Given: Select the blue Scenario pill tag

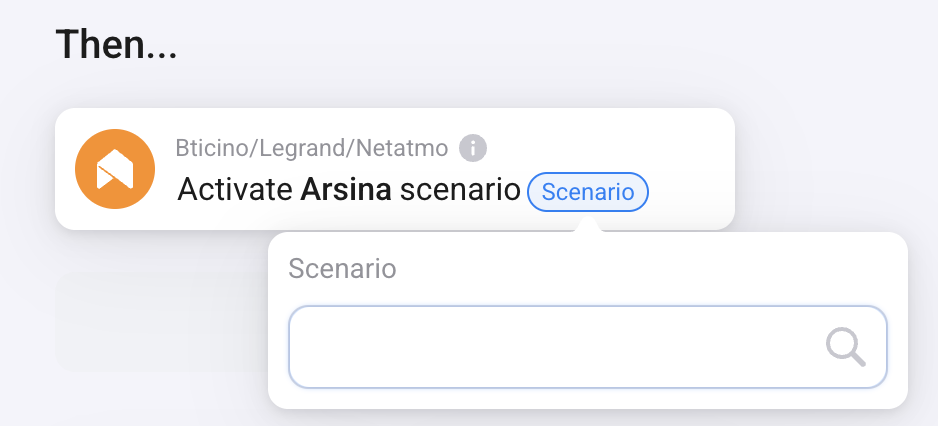Looking at the screenshot, I should [588, 191].
